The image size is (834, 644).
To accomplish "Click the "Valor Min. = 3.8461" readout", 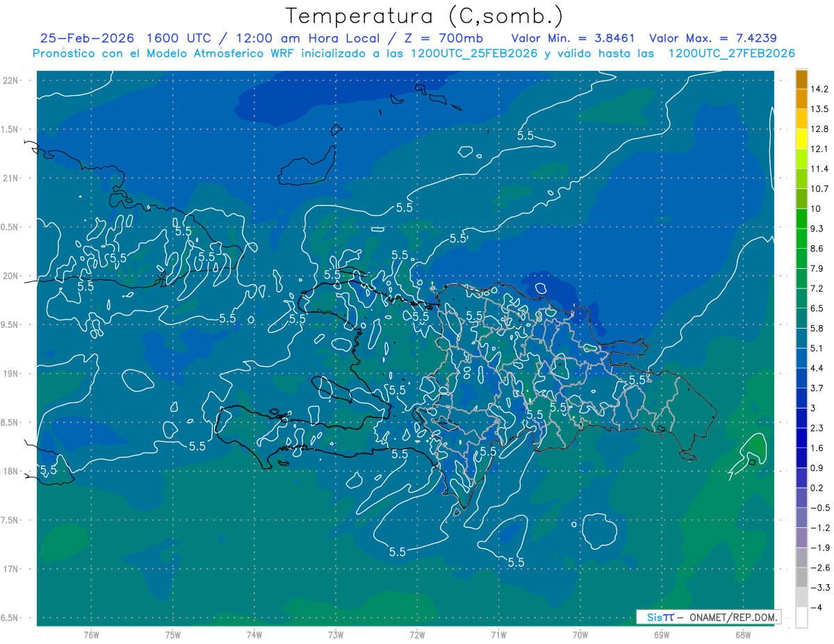I will [x=573, y=38].
